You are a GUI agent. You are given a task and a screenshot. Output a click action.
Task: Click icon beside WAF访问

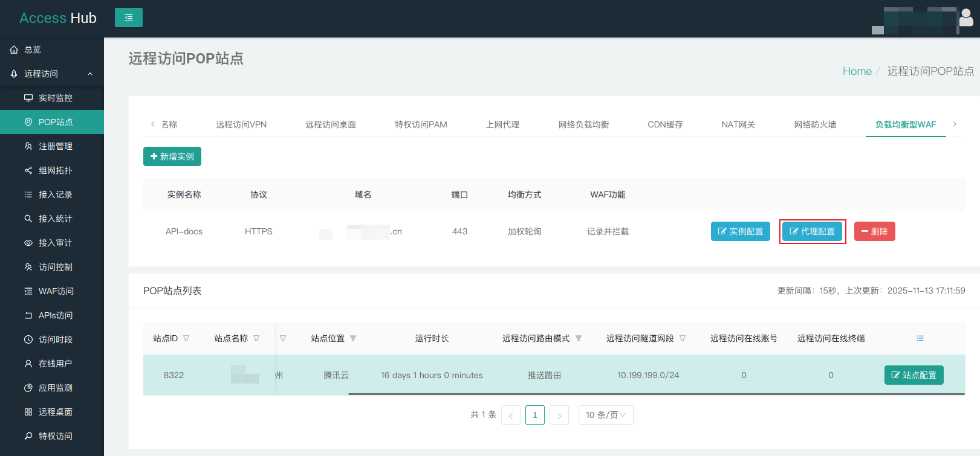coord(28,291)
